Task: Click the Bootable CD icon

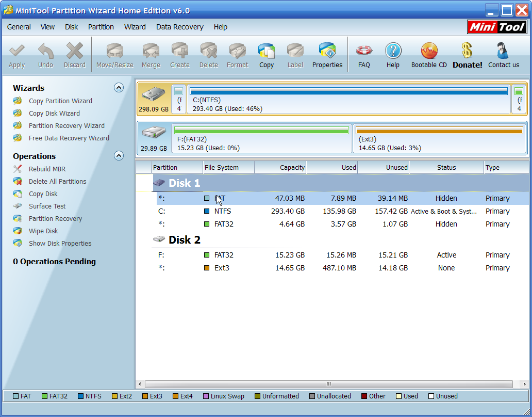Action: (x=429, y=56)
